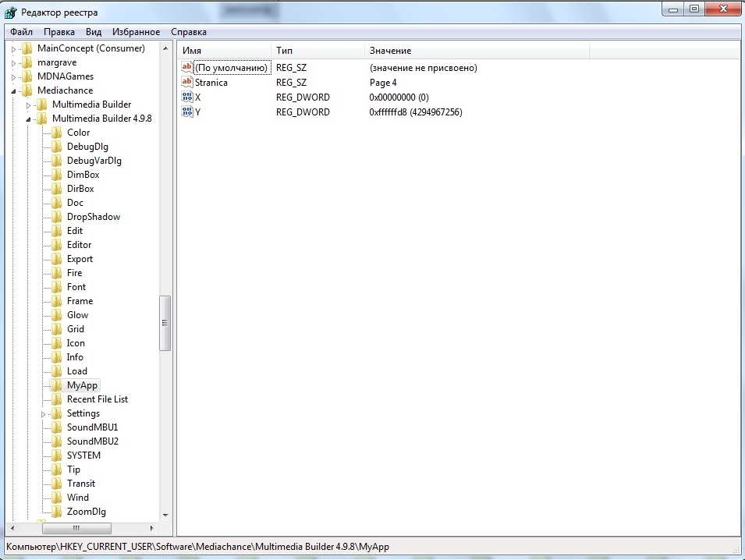Click the Export folder icon

(56, 259)
